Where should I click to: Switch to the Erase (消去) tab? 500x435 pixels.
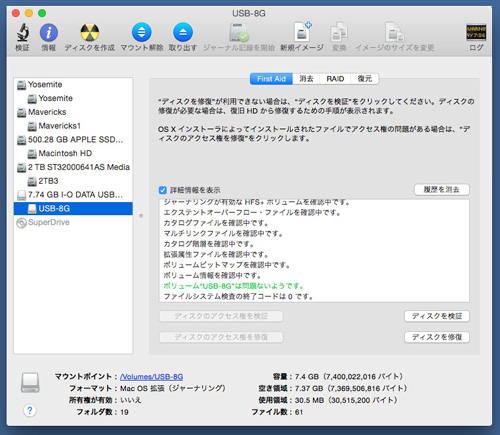306,79
